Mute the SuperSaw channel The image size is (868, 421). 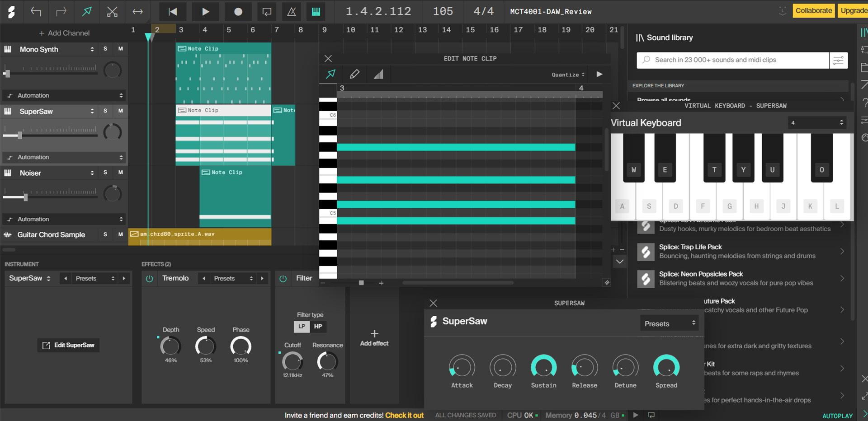click(121, 111)
